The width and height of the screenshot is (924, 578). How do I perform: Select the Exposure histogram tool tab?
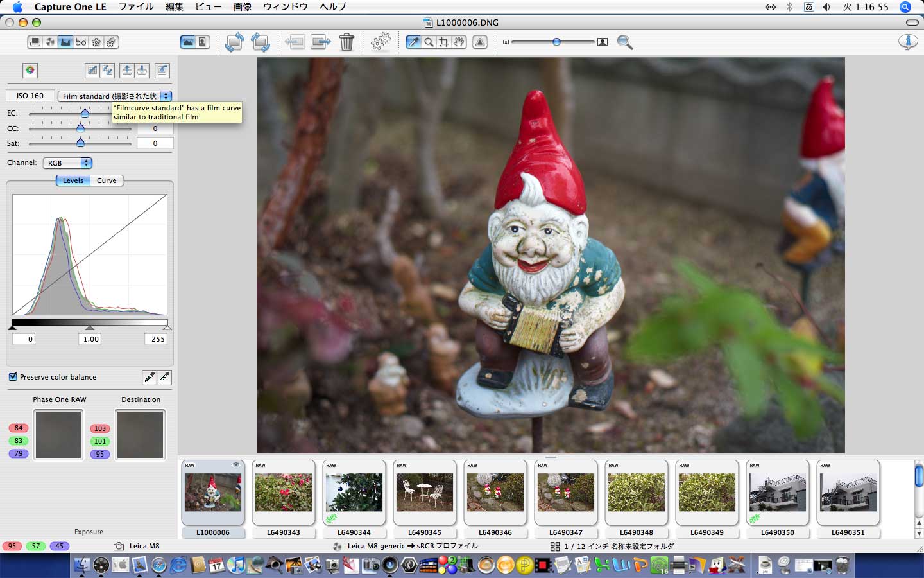(65, 42)
